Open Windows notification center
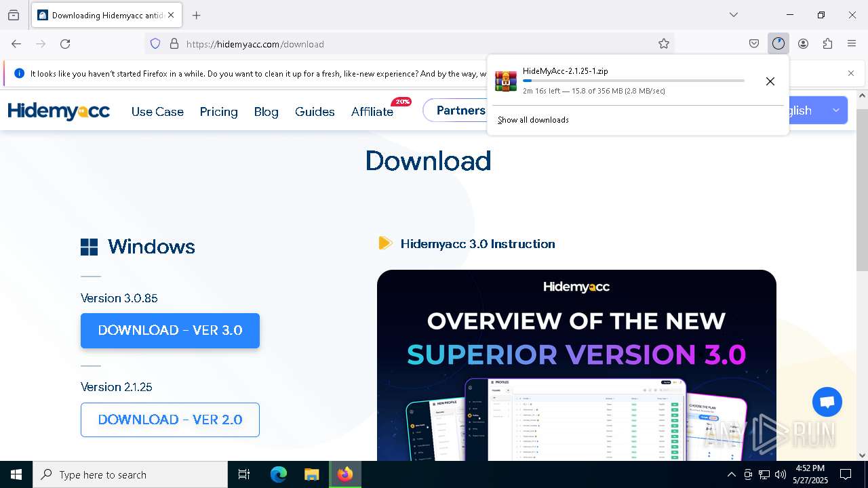This screenshot has width=868, height=488. (846, 474)
